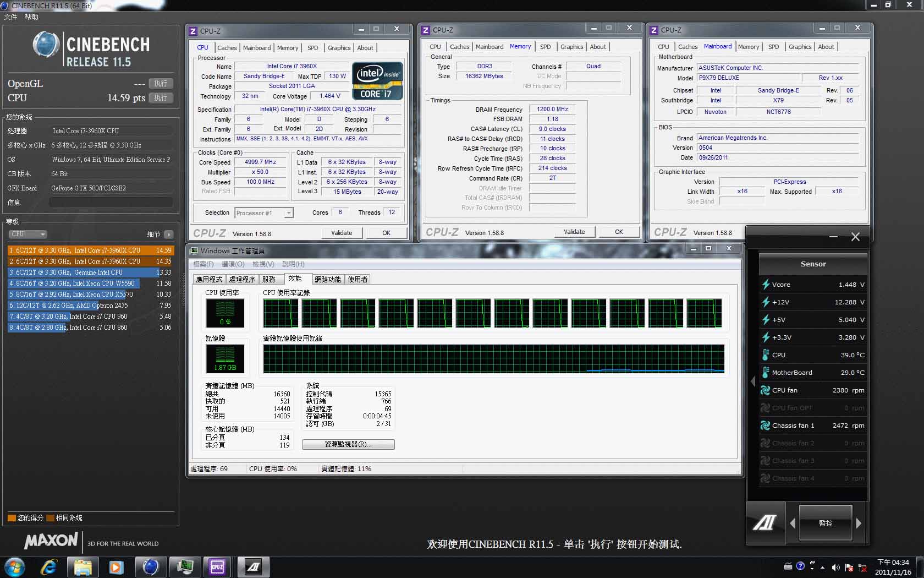Select ranking row 6 AMD Opteron 2435
Viewport: 924px width, 578px height.
pyautogui.click(x=90, y=306)
